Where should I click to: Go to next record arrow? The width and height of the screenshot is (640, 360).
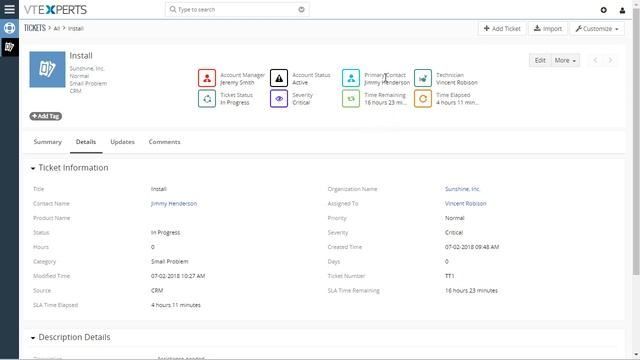[610, 60]
